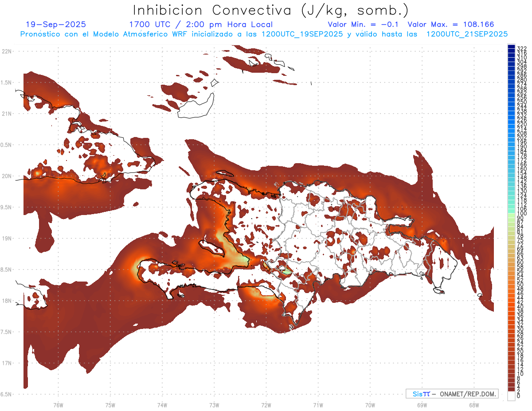
Task: Click the SisPI ONAMET/REP.DOM. logo box
Action: pyautogui.click(x=452, y=394)
